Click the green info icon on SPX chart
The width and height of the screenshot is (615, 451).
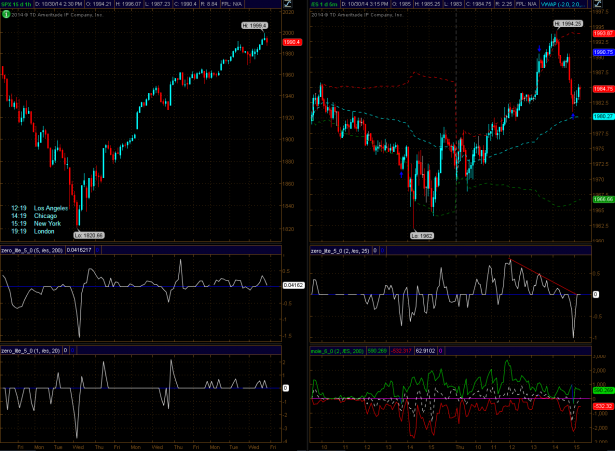click(x=6, y=15)
